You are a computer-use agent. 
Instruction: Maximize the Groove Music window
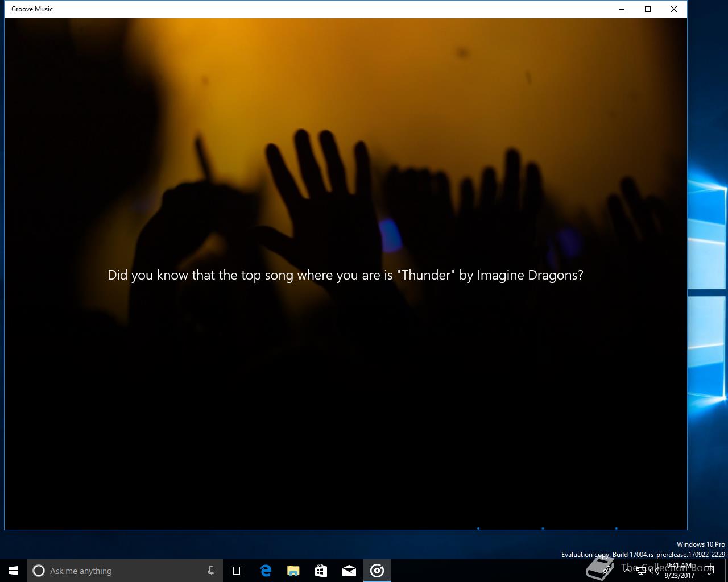click(x=648, y=9)
